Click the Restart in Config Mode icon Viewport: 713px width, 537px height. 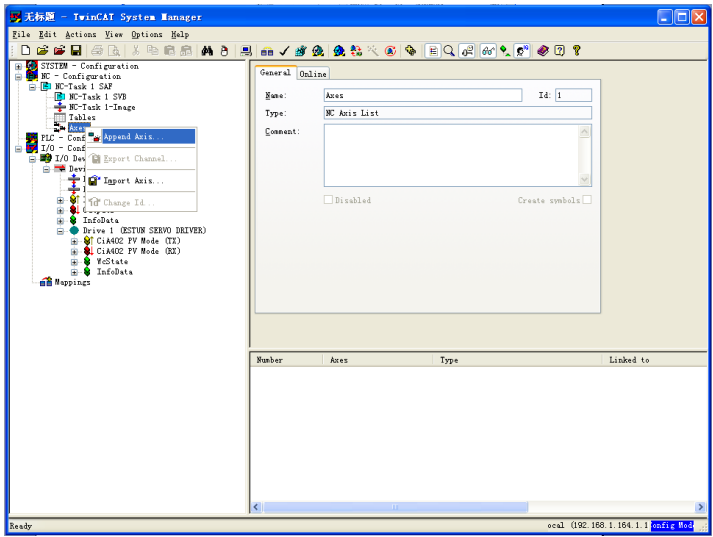[339, 51]
